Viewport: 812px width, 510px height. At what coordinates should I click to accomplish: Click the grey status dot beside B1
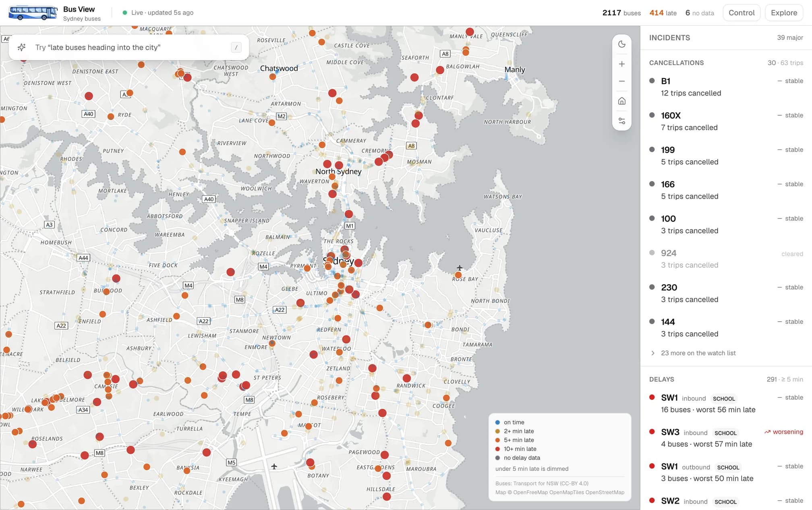[x=652, y=81]
